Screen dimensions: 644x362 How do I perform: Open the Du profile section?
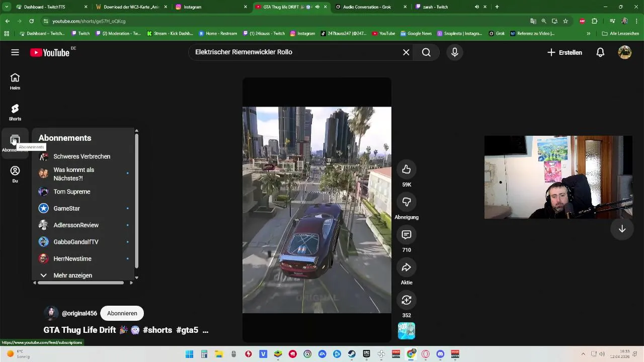15,174
